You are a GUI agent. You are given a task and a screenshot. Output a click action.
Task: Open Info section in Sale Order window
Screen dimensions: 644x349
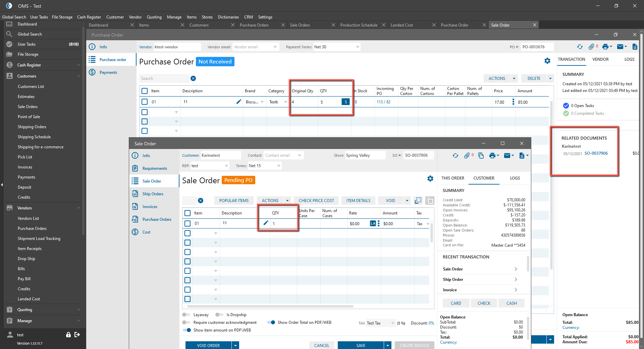146,156
